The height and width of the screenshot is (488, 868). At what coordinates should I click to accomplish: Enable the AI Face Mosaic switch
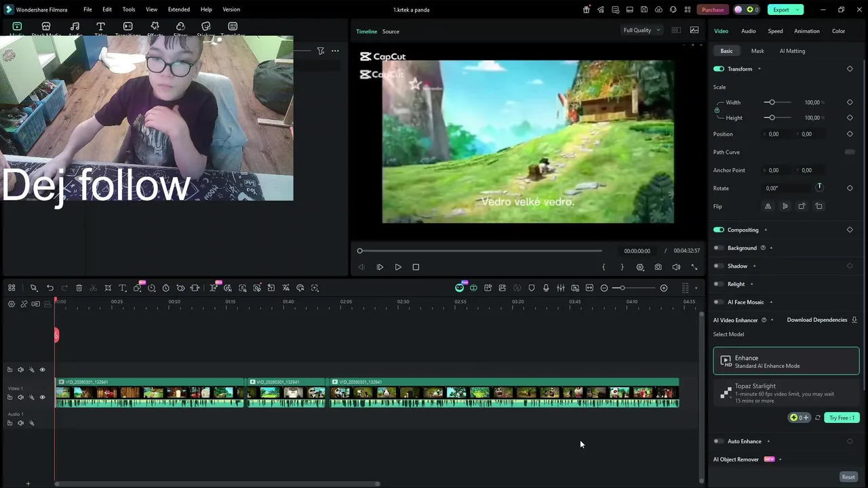click(719, 302)
